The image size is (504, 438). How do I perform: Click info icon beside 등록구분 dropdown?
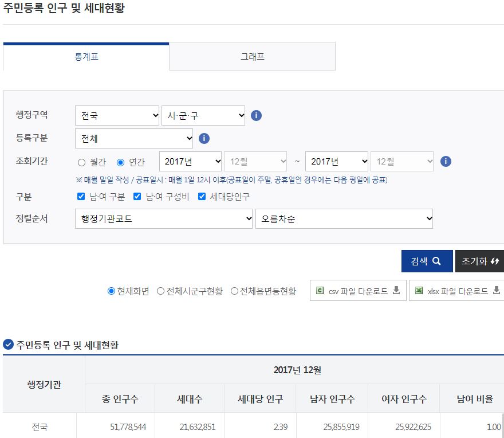(204, 138)
